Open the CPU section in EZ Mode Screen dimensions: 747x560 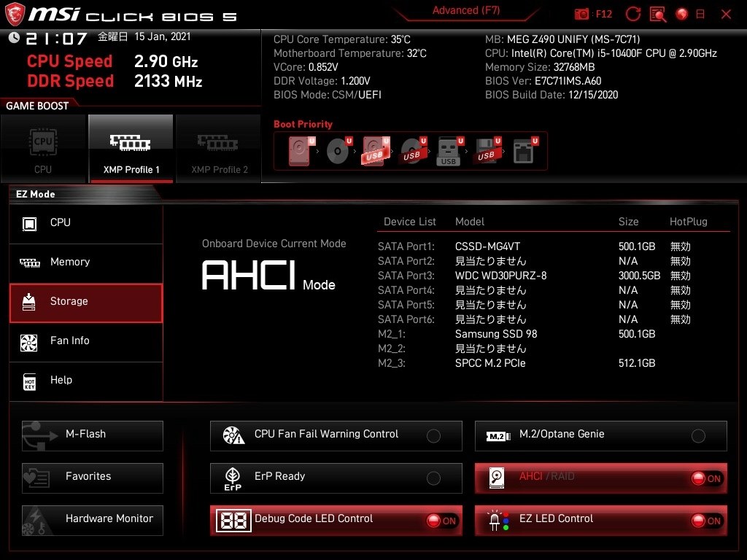tap(86, 223)
